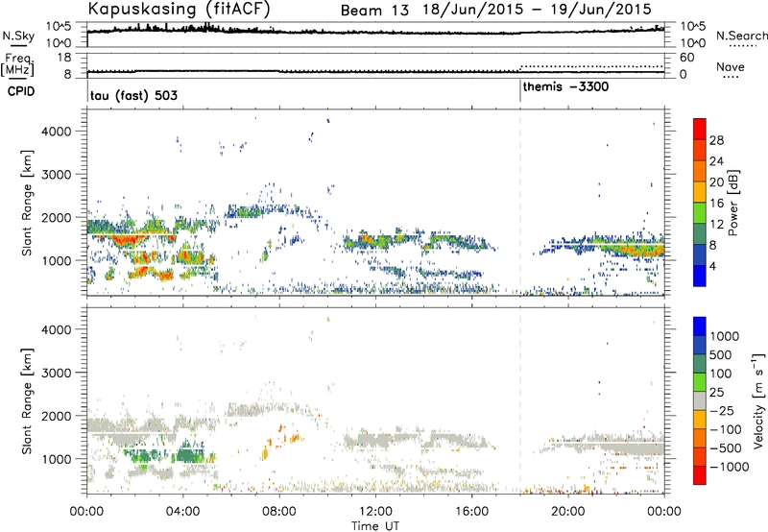Click the Slant Range [km] label of power panel
The width and height of the screenshot is (768, 532).
(x=28, y=203)
